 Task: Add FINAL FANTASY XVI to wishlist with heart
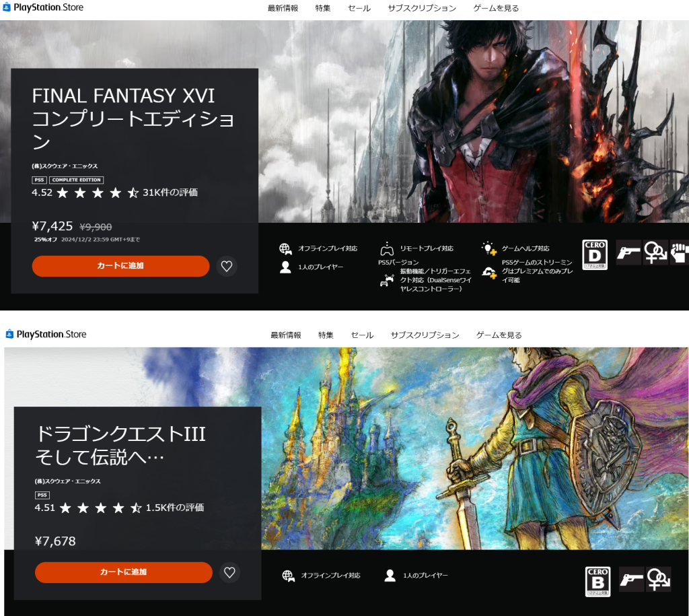click(x=227, y=266)
